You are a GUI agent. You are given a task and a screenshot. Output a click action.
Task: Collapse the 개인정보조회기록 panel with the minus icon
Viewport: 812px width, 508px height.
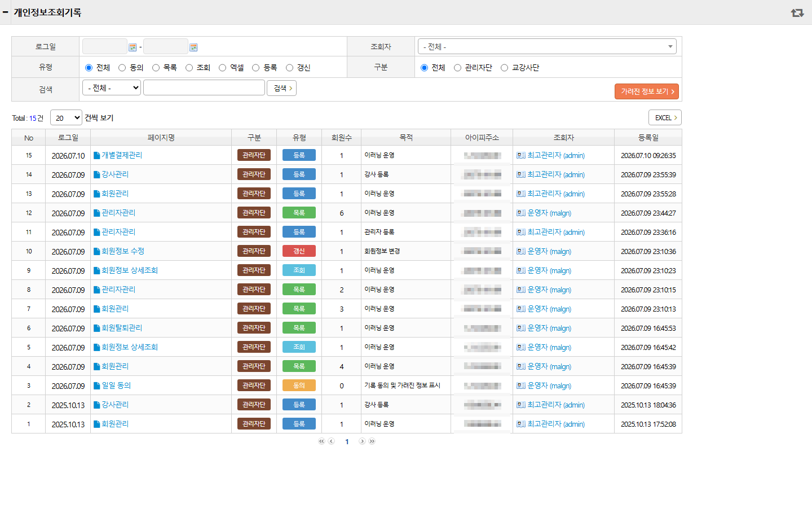[6, 12]
